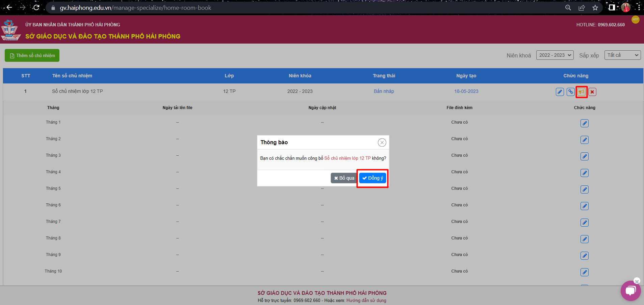The height and width of the screenshot is (305, 644).
Task: Click the publish megaphone icon
Action: pos(581,92)
